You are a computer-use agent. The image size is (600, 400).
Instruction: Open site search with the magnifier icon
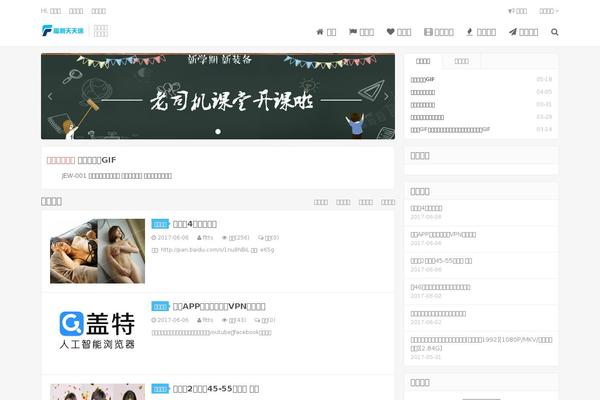(554, 32)
